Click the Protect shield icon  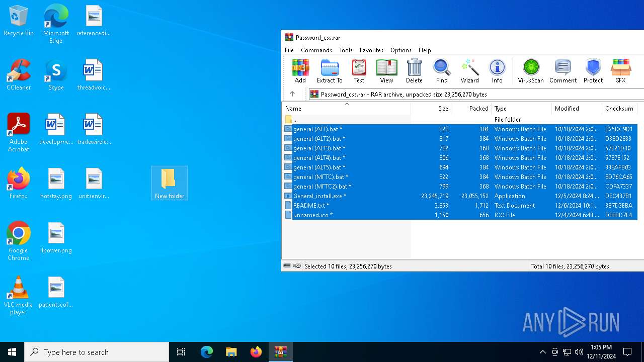point(593,71)
